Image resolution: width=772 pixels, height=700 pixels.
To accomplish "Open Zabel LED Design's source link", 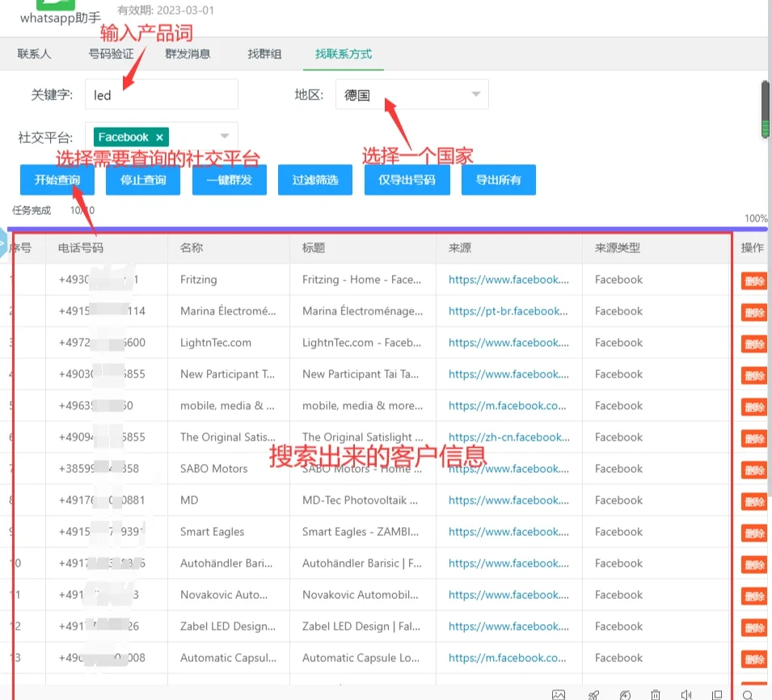I will pyautogui.click(x=508, y=626).
